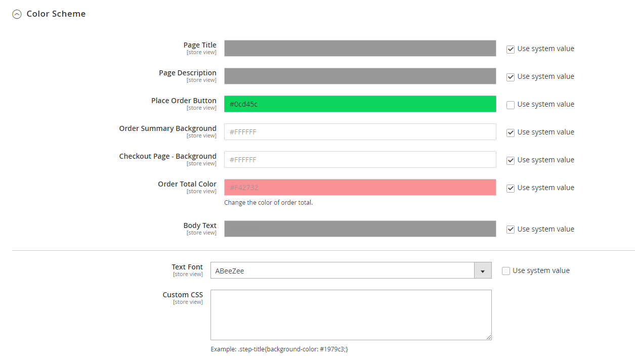Click the pink Order Total Color field

point(360,188)
